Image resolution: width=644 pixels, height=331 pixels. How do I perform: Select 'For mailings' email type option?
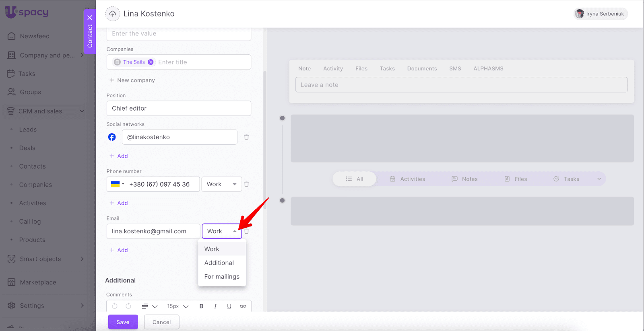222,277
